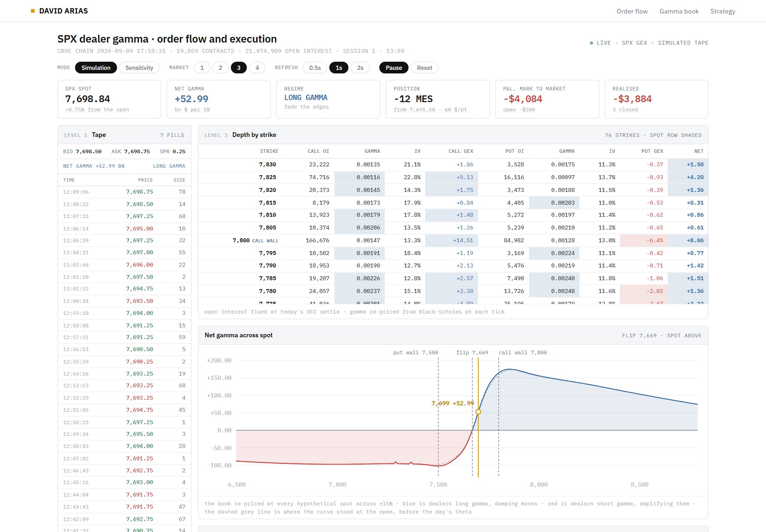
Task: Click the 7,830 strike cell
Action: coord(267,165)
